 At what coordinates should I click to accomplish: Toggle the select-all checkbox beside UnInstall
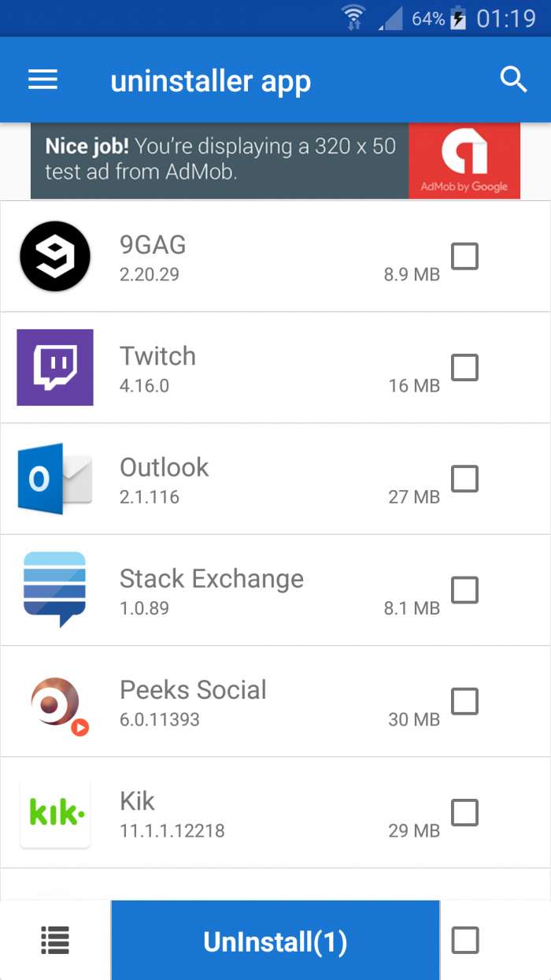(x=464, y=940)
